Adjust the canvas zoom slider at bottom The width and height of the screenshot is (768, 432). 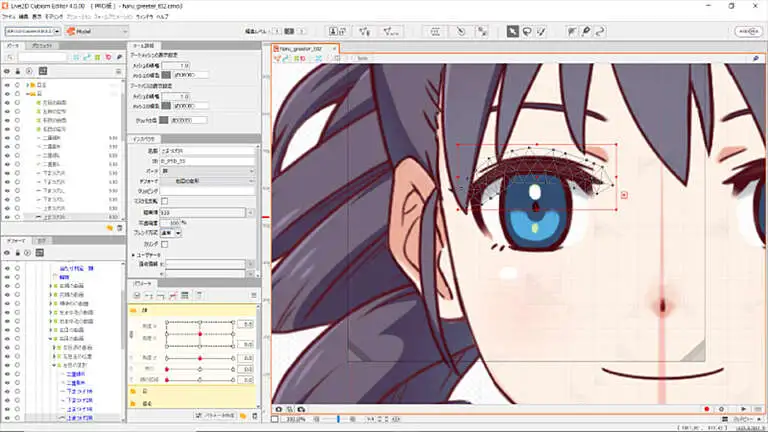[338, 420]
